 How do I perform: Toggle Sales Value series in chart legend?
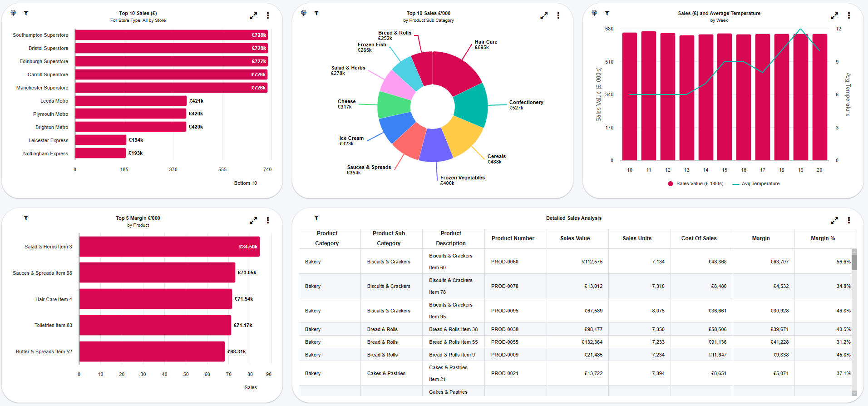[695, 184]
